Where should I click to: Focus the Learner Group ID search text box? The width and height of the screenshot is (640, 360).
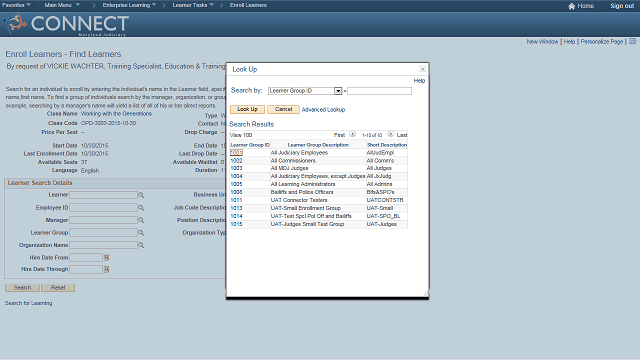coord(379,91)
